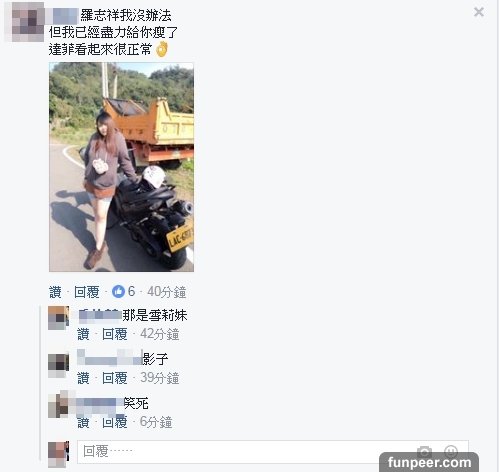Click the 40分鐘 timestamp of main comment

click(x=166, y=292)
